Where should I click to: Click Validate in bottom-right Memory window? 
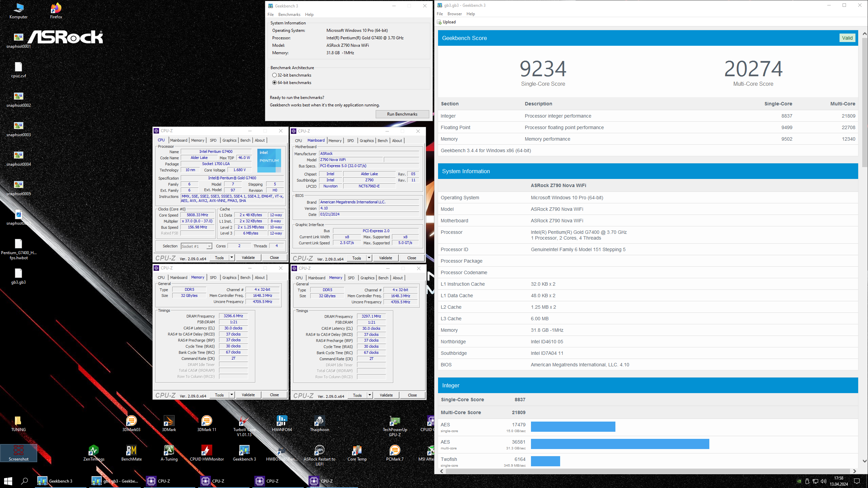(386, 395)
